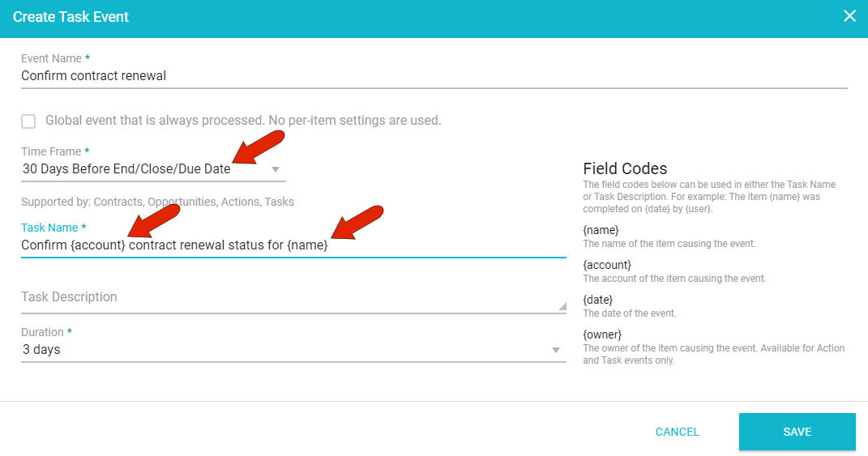This screenshot has width=868, height=456.
Task: Click the {owner} field code
Action: (x=601, y=335)
